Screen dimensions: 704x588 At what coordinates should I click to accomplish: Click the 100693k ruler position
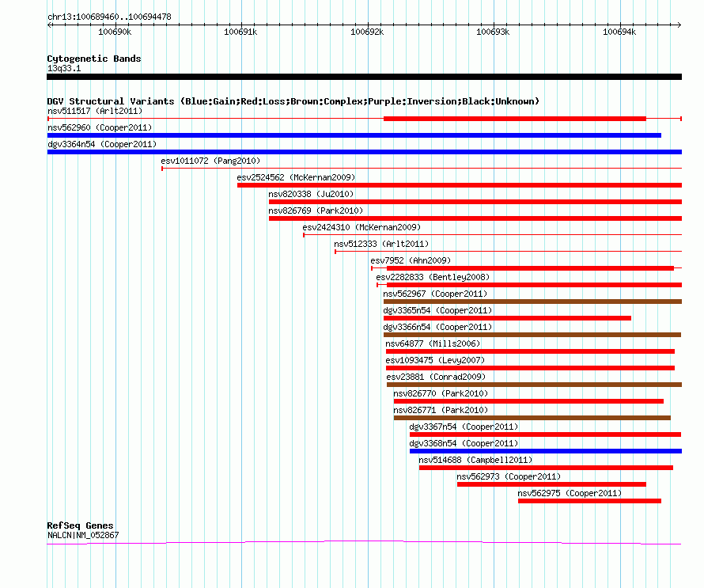click(x=493, y=32)
